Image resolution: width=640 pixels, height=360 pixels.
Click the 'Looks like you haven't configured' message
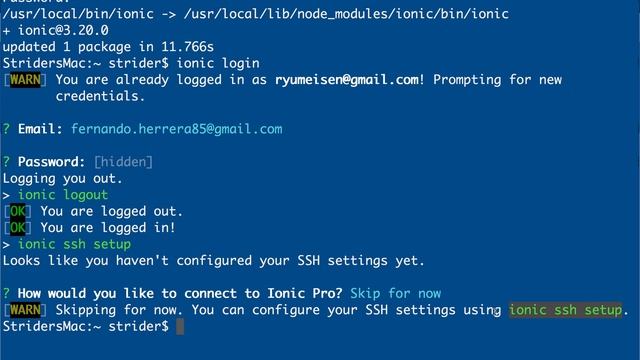[x=213, y=261]
